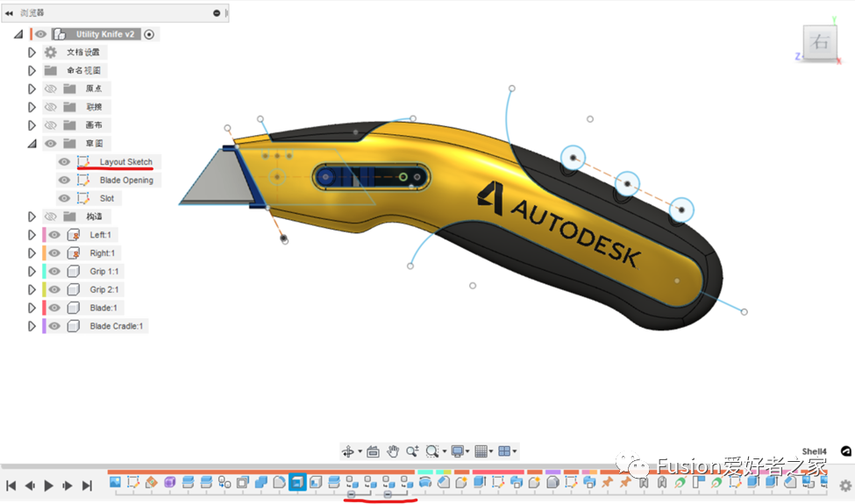The height and width of the screenshot is (504, 855).
Task: Toggle Slot sketch visibility
Action: [64, 198]
